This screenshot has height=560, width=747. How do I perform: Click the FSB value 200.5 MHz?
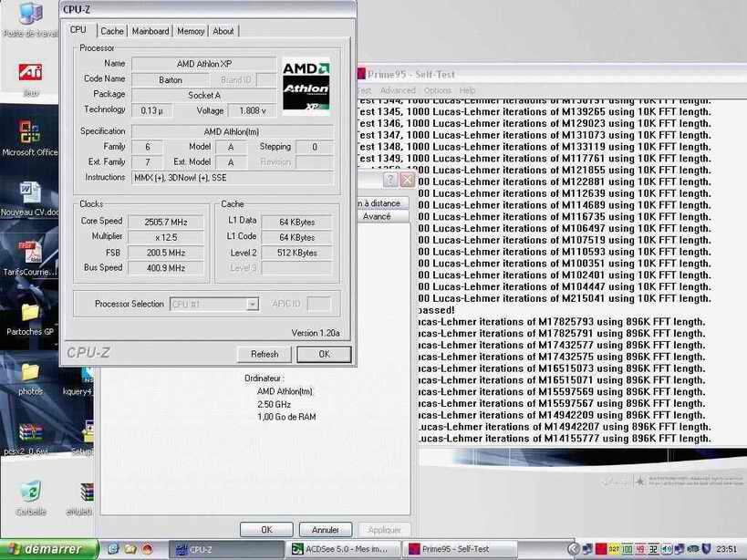tap(166, 253)
